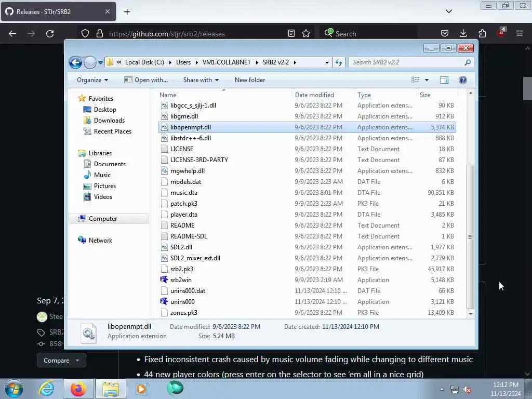Select the srb2win application icon
The width and height of the screenshot is (532, 399).
pyautogui.click(x=164, y=280)
